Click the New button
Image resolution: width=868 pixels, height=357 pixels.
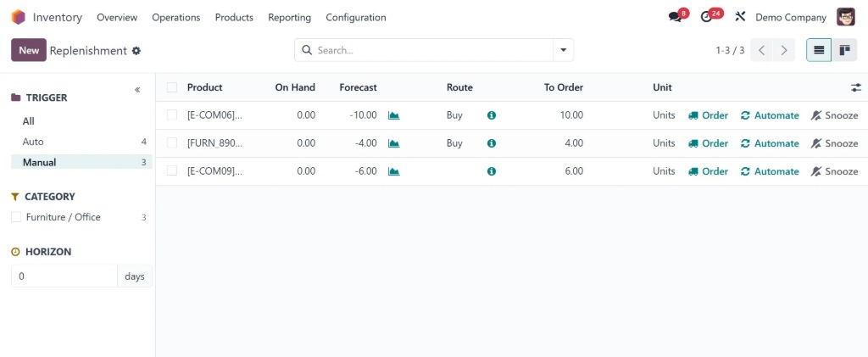click(x=29, y=50)
